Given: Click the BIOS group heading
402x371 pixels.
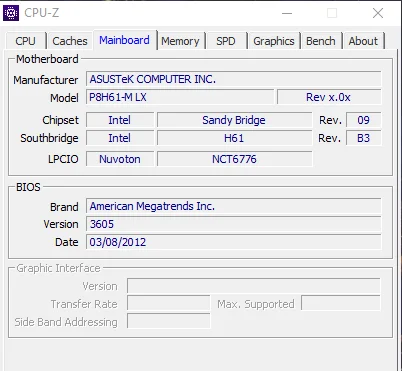Looking at the screenshot, I should [28, 187].
